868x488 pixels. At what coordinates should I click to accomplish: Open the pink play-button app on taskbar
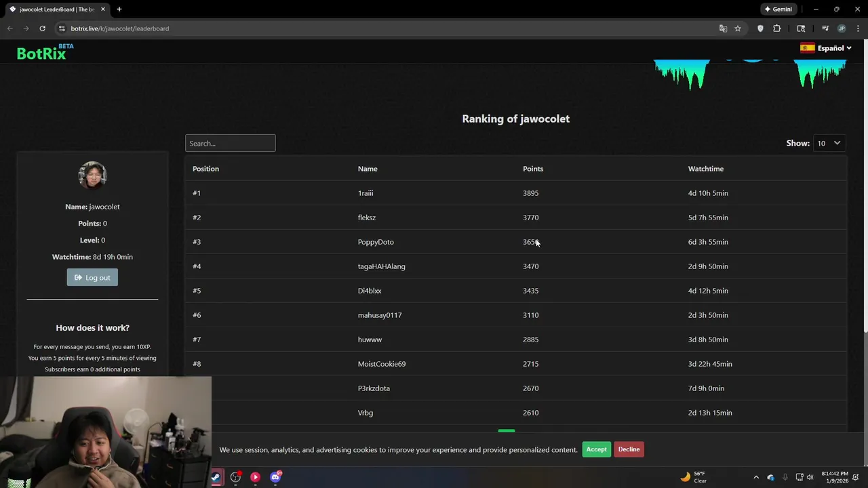coord(255,477)
